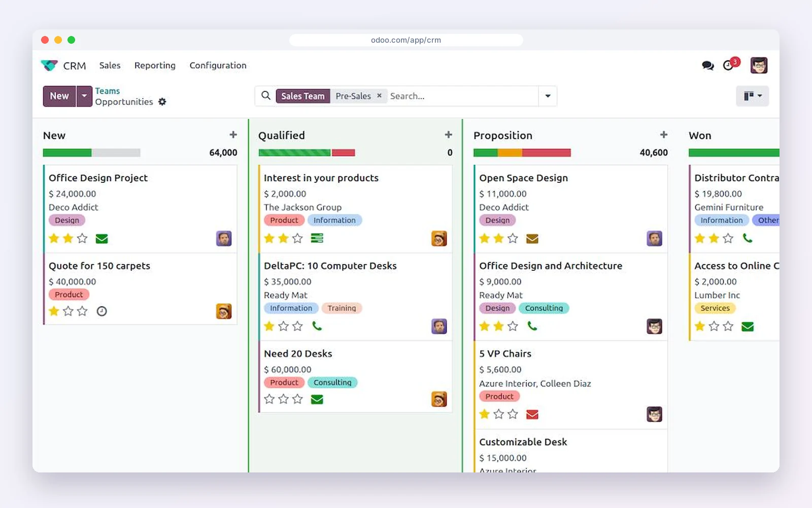This screenshot has height=508, width=812.
Task: Follow the Teams breadcrumb link
Action: [x=108, y=91]
